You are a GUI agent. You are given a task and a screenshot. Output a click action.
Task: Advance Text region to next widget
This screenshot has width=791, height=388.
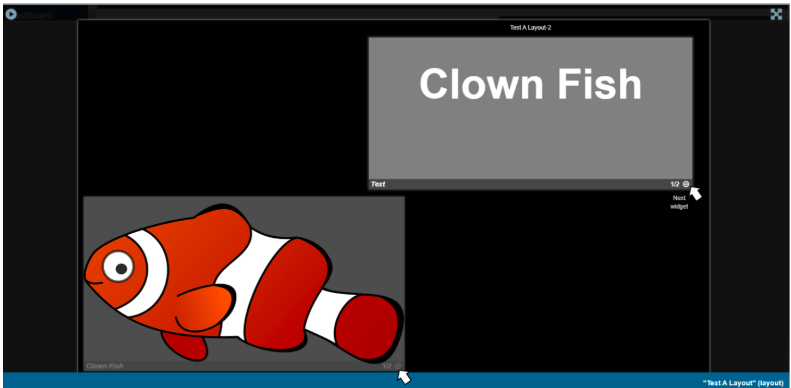coord(686,184)
